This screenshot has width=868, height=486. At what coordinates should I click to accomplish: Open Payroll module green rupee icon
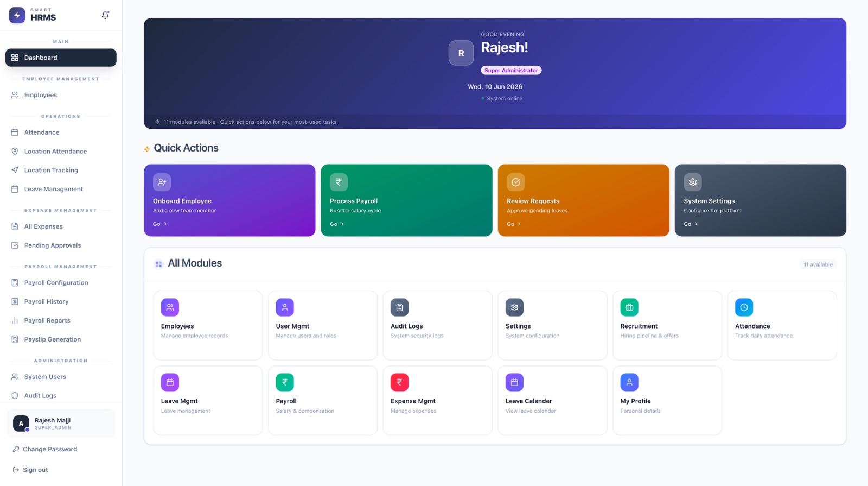[x=285, y=382]
